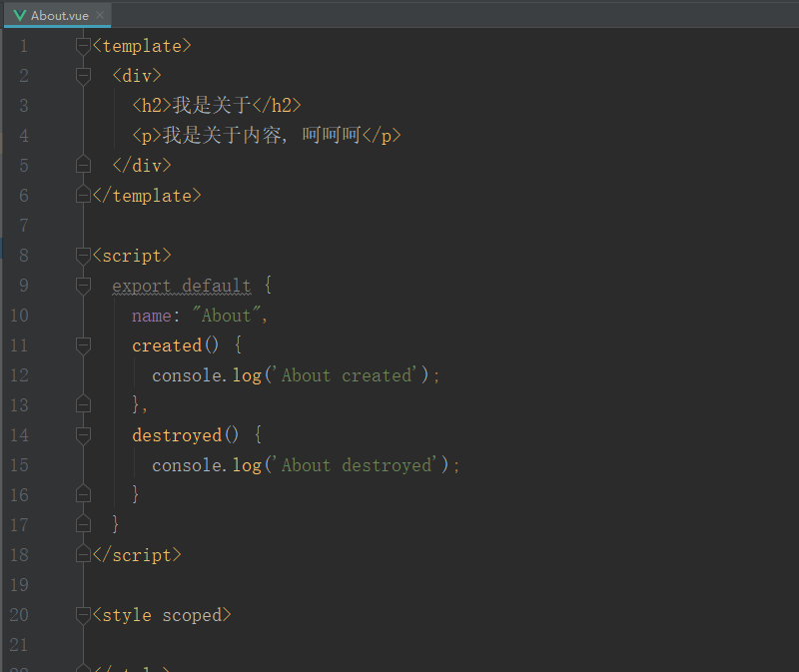Click the closing </script> tag text

tap(137, 555)
